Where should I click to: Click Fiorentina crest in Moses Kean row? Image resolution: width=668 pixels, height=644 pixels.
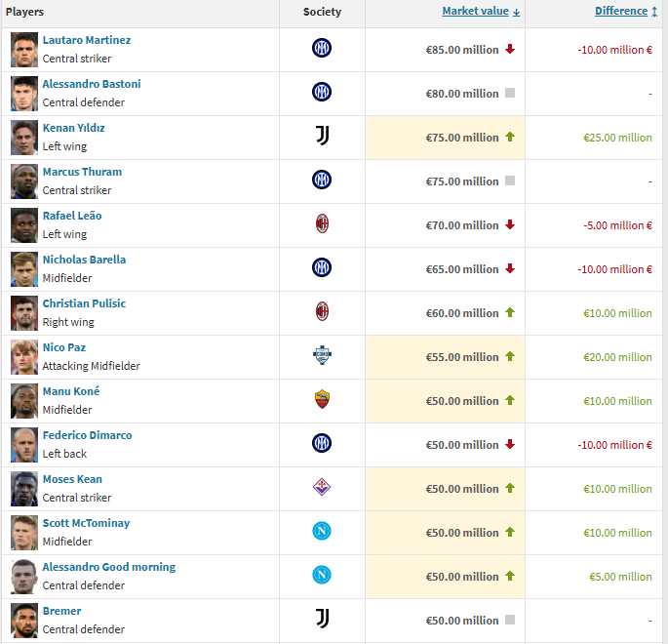point(322,487)
